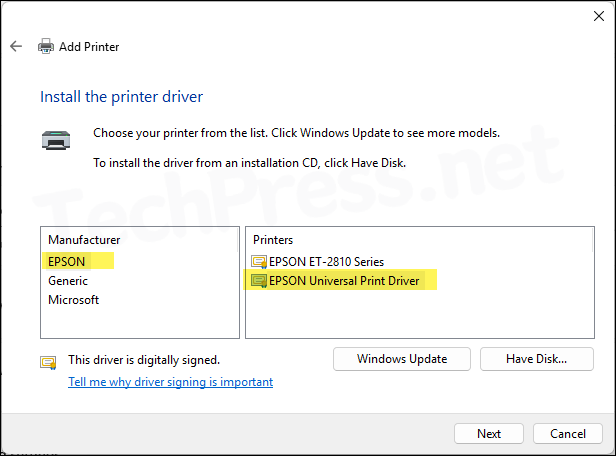Click the 'Add Printer' title text
Screen dimensions: 616x456
(89, 47)
